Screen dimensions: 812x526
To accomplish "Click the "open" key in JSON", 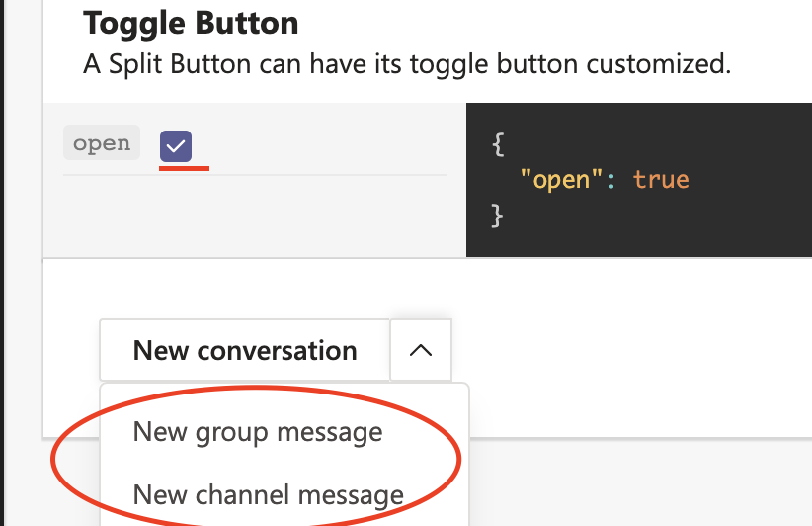I will (x=561, y=180).
